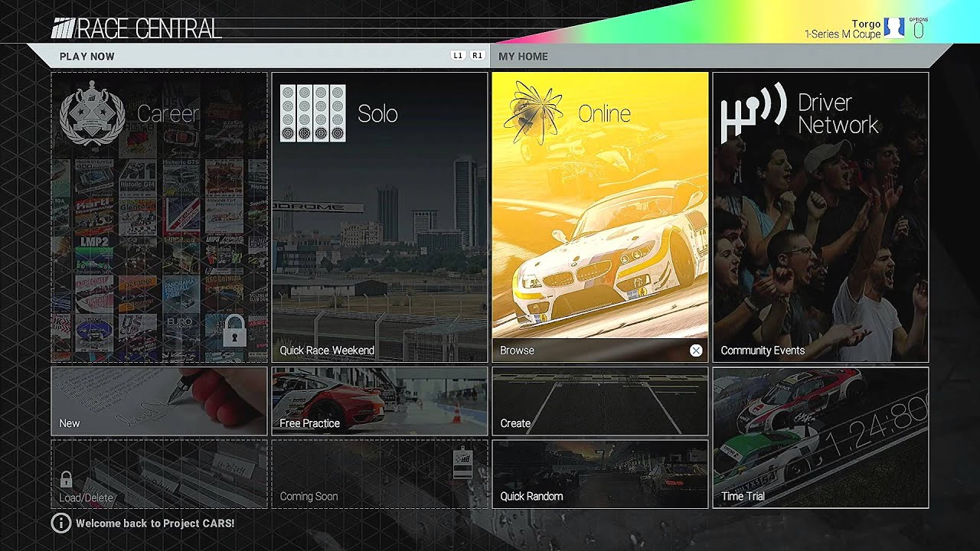Click the L1 shoulder button indicator
Viewport: 980px width, 551px height.
458,56
